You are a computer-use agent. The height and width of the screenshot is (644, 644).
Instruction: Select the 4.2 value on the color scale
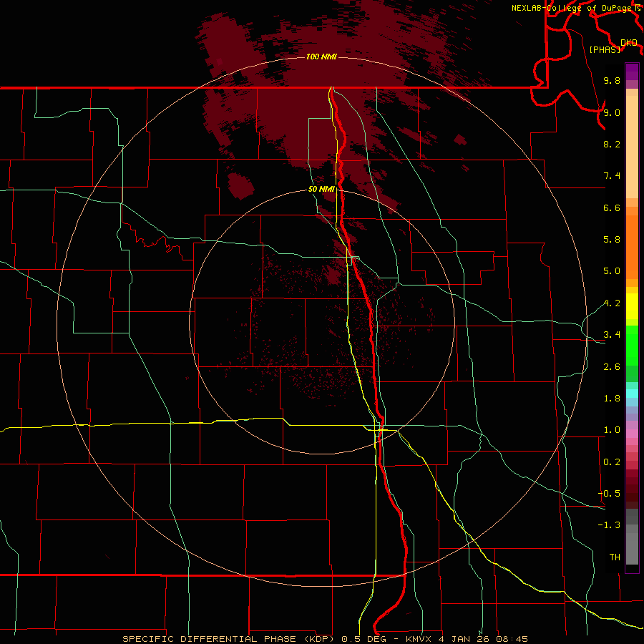[612, 303]
